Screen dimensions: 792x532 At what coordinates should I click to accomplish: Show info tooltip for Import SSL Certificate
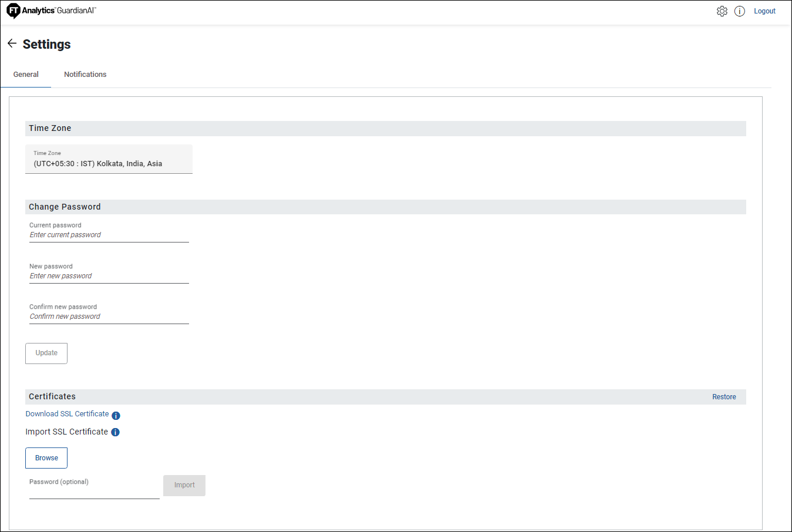point(116,432)
